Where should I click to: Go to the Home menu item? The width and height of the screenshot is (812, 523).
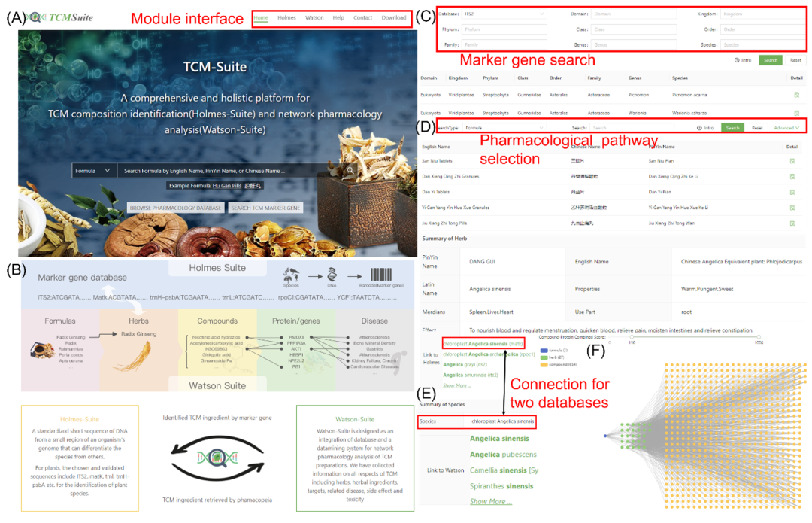(x=261, y=17)
